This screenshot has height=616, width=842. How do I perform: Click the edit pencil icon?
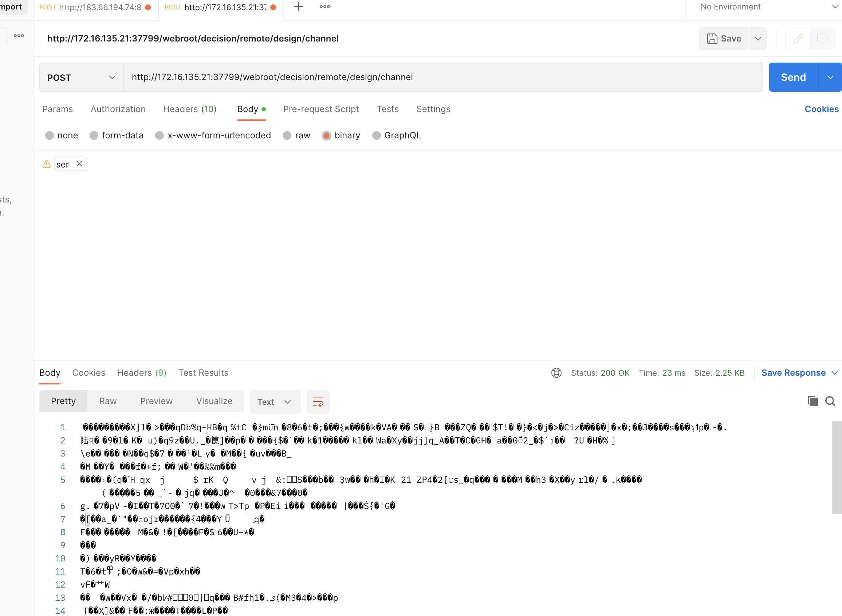pyautogui.click(x=798, y=38)
